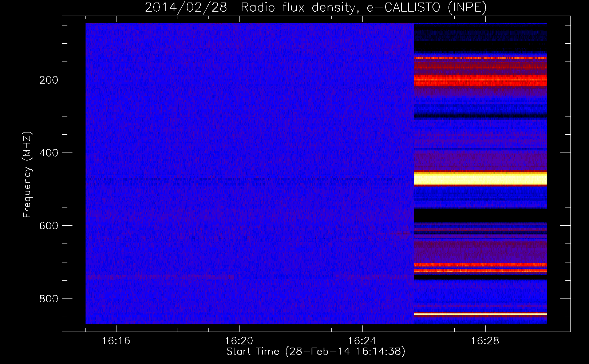Click the plot title '2014/02/28 Radio flux density, e-CALLISTO (INPE)'
The height and width of the screenshot is (364, 589).
coord(316,8)
